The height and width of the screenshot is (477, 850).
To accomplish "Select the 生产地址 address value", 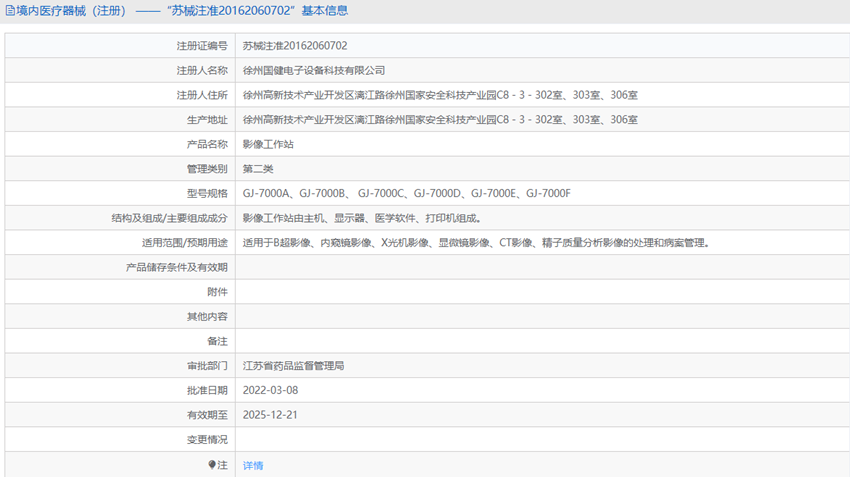I will 440,120.
